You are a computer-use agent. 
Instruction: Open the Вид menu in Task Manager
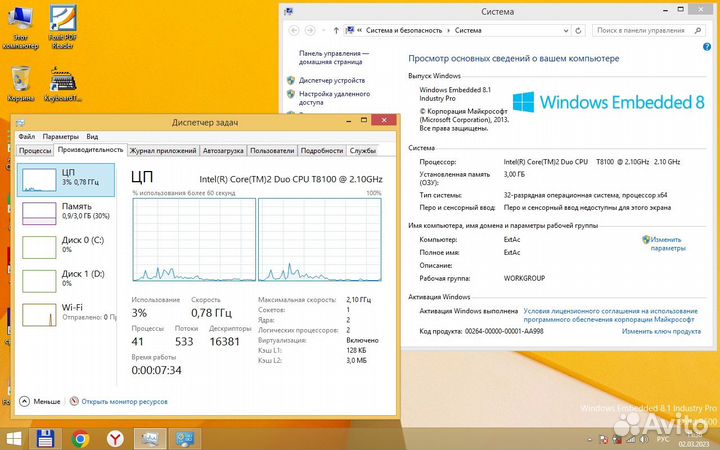pyautogui.click(x=92, y=136)
